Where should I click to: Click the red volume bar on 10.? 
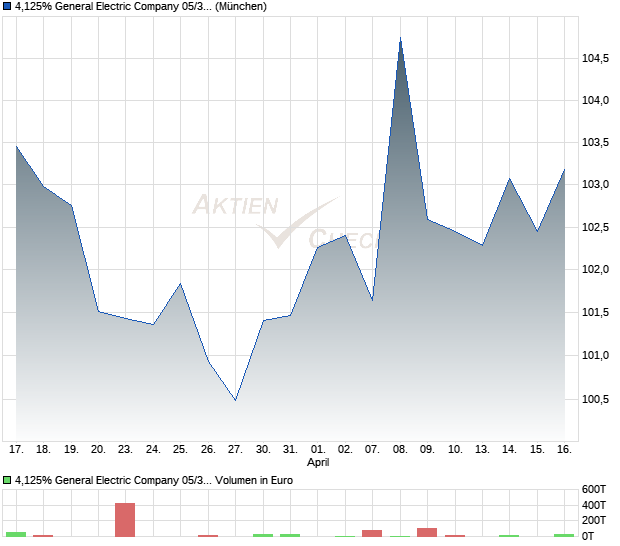pos(455,536)
